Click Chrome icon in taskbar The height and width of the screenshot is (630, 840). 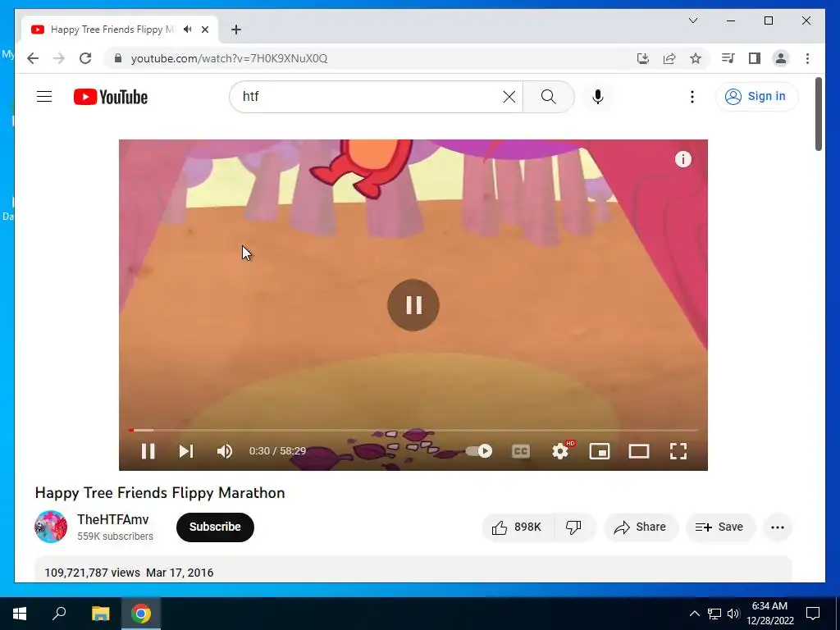tap(141, 614)
